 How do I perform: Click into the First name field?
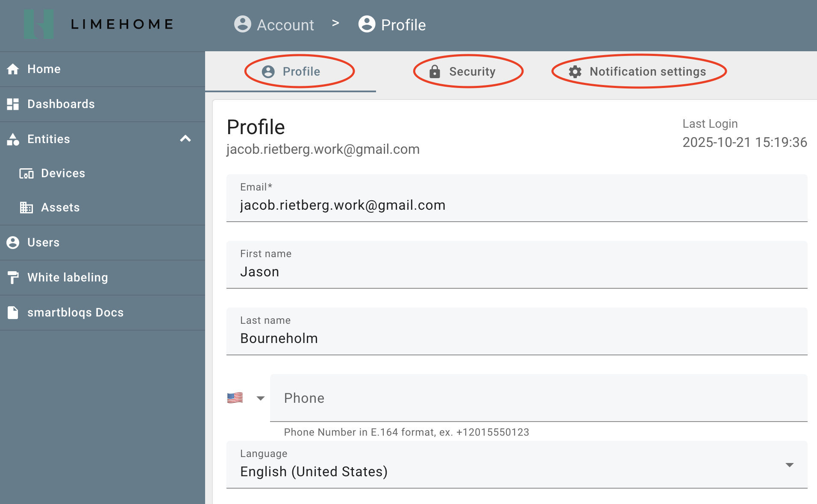(516, 272)
